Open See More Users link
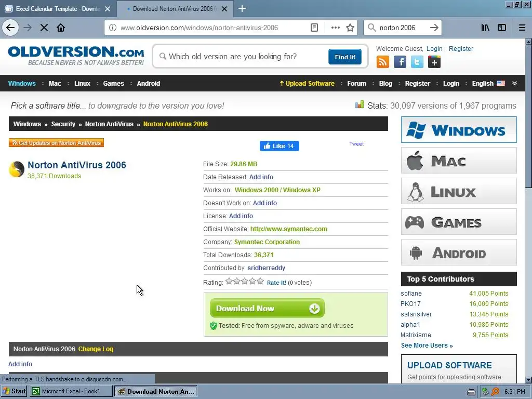This screenshot has width=532, height=399. [x=427, y=345]
